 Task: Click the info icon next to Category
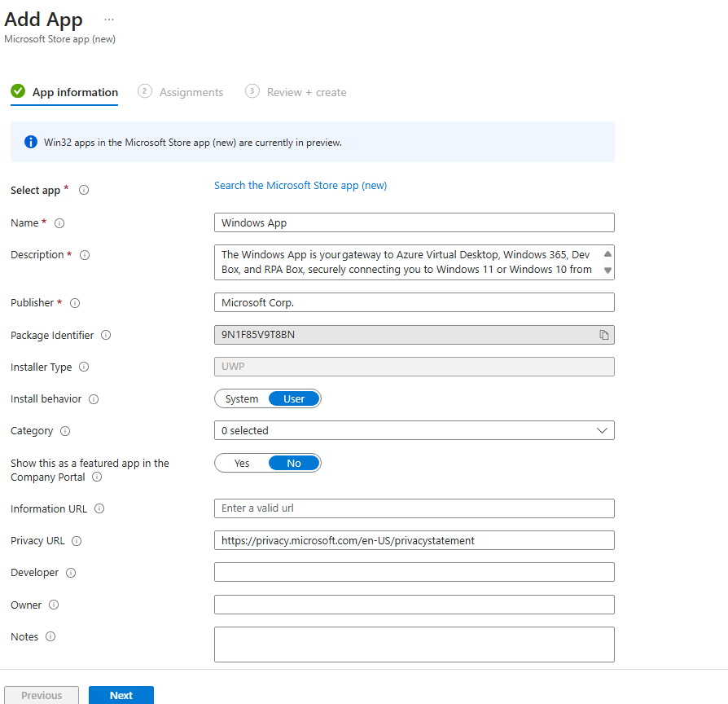65,431
